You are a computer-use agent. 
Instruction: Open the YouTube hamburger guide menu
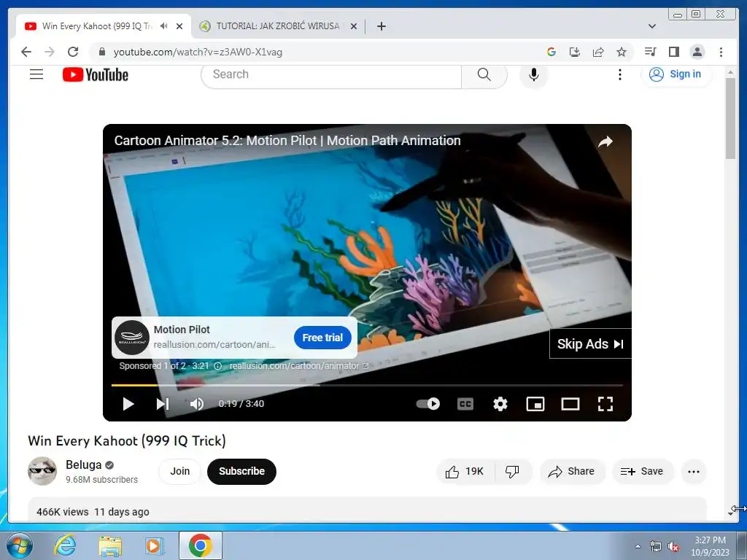pyautogui.click(x=36, y=74)
